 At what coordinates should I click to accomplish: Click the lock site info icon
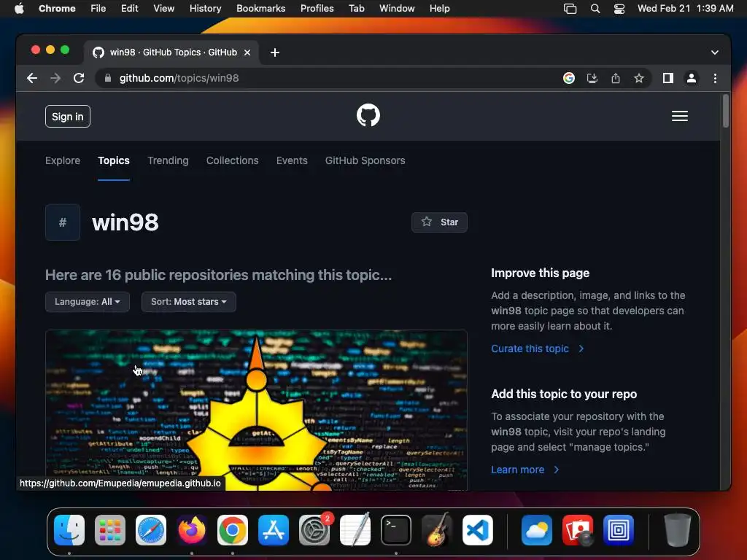108,78
